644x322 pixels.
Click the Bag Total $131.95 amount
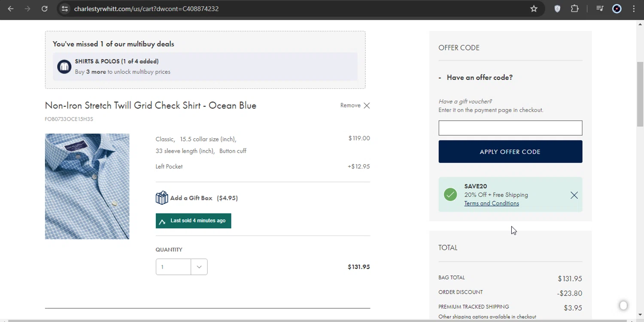tap(570, 279)
